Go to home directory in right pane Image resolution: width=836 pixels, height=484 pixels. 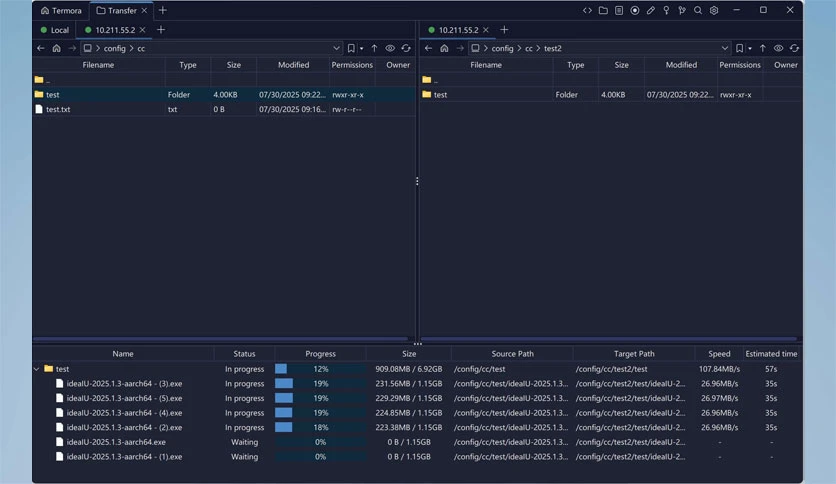(444, 48)
